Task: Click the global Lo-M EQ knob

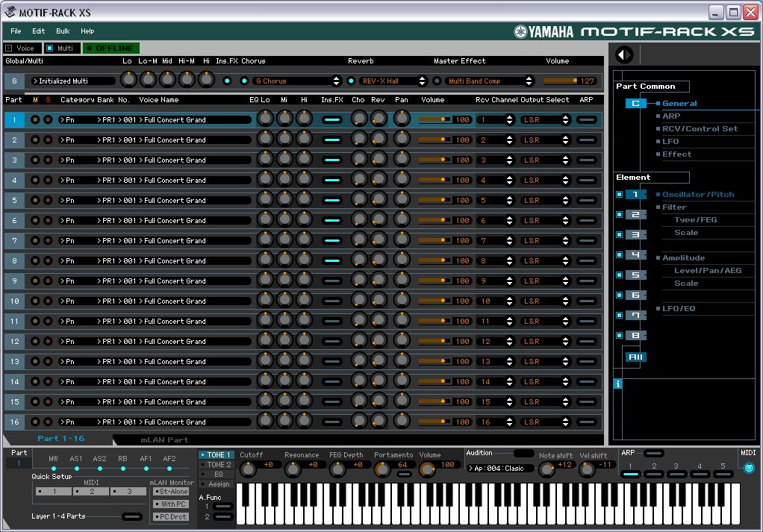Action: 148,79
